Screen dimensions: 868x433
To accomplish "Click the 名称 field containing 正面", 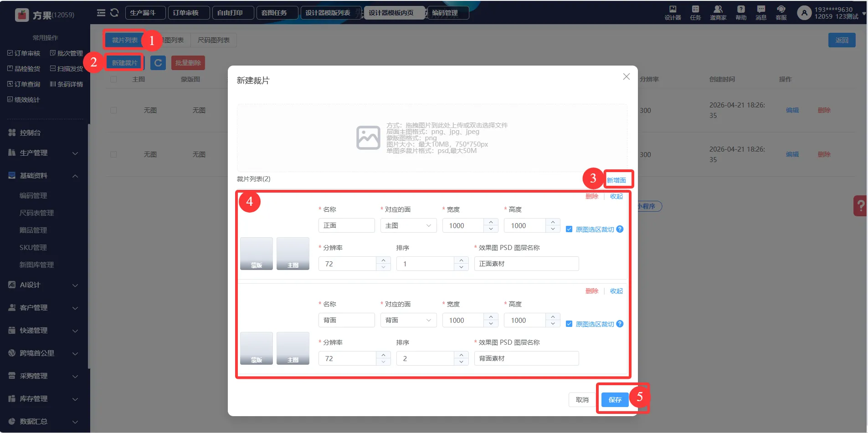I will (x=346, y=225).
